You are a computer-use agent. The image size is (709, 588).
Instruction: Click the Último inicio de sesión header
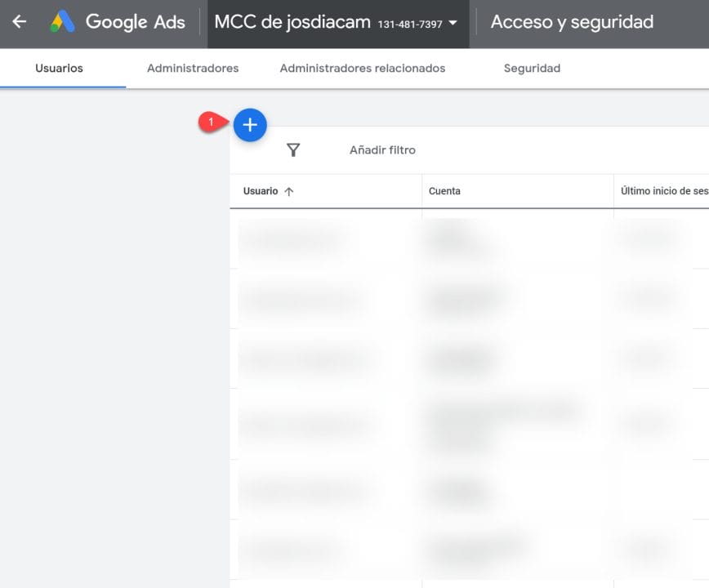[x=663, y=191]
